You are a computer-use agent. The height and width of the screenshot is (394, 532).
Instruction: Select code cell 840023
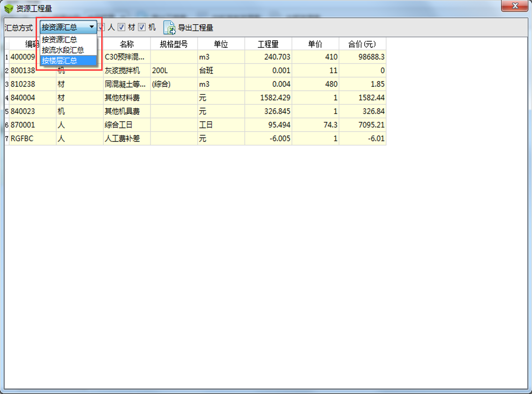pyautogui.click(x=32, y=111)
